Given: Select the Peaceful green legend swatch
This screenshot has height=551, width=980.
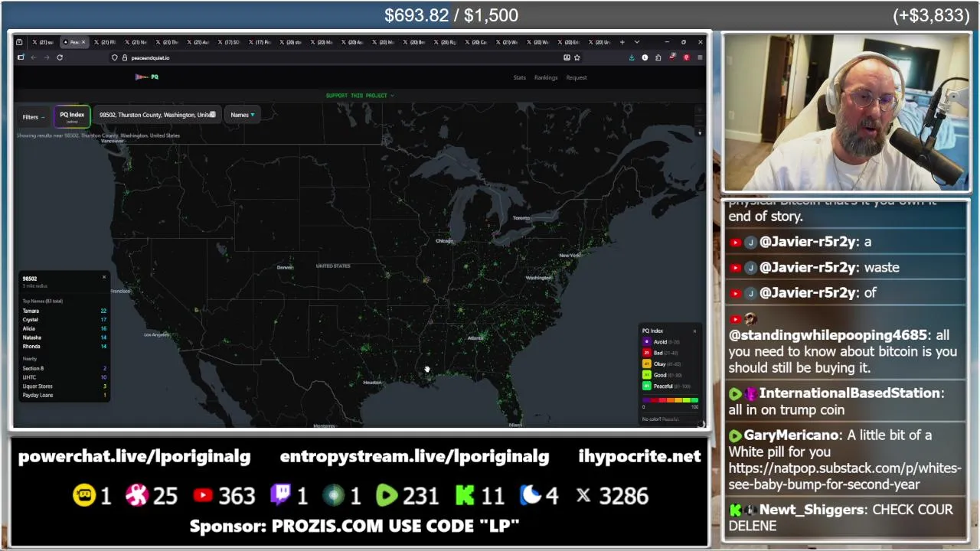Looking at the screenshot, I should coord(647,386).
